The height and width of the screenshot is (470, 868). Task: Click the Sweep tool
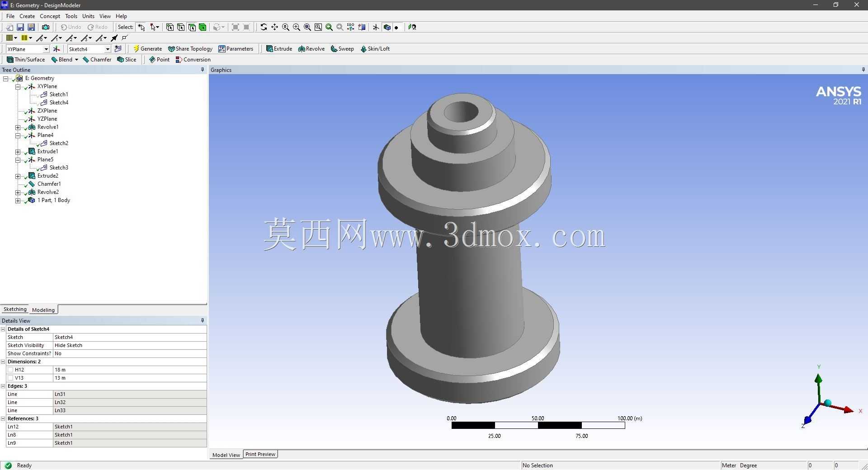[342, 49]
